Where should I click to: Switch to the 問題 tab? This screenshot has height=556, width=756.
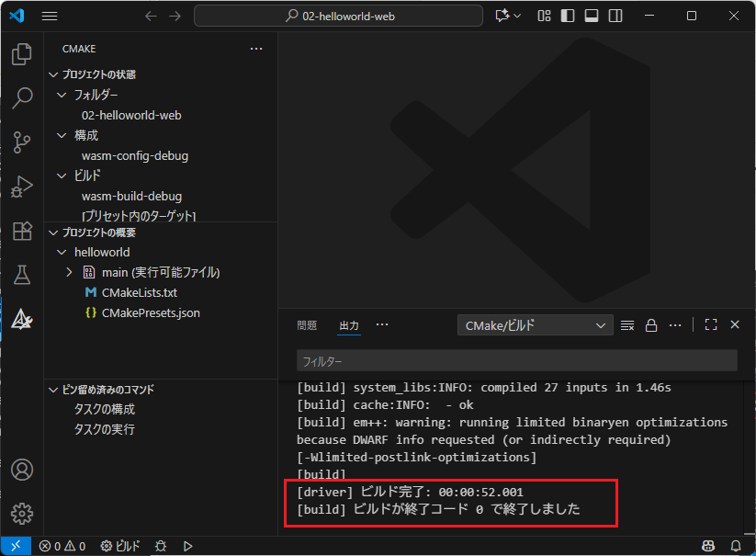click(x=307, y=325)
